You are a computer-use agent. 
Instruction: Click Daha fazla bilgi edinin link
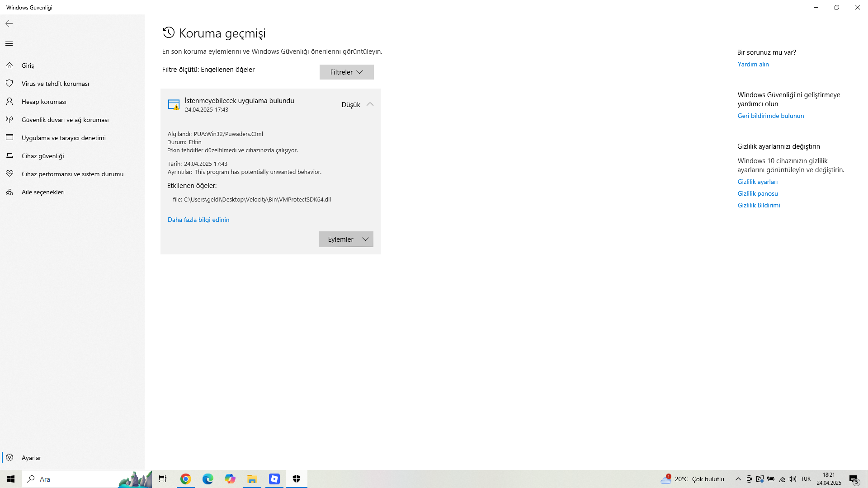(x=198, y=220)
